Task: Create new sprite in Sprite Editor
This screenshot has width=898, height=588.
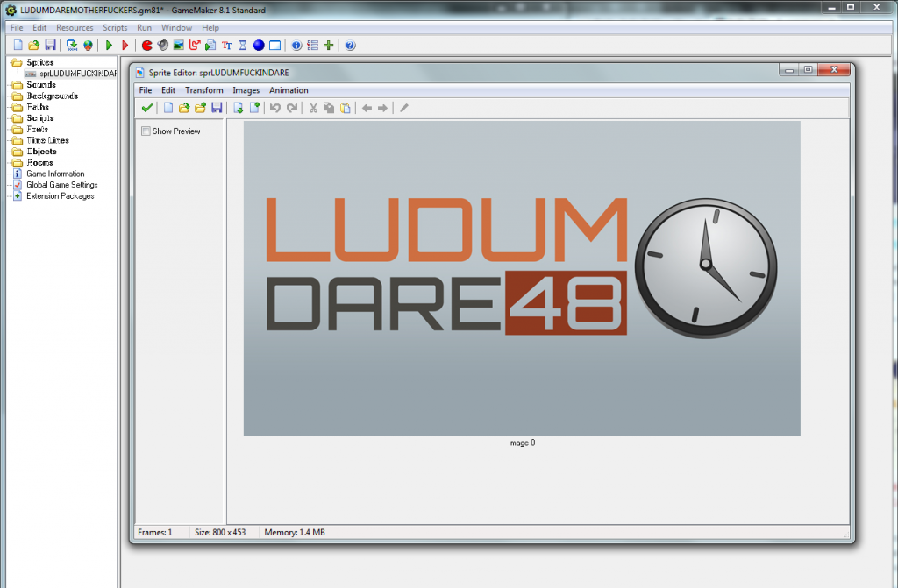Action: coord(167,108)
